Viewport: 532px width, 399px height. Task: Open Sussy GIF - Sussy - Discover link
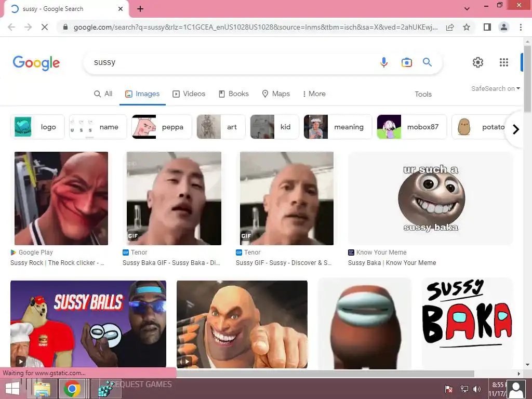[284, 263]
